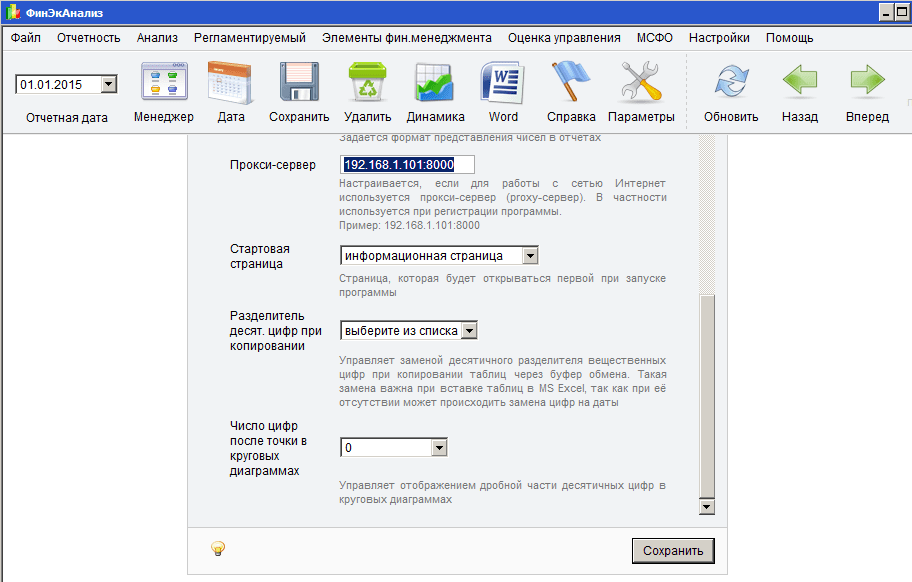
Task: Click the Сохранить floppy disk icon
Action: 299,83
